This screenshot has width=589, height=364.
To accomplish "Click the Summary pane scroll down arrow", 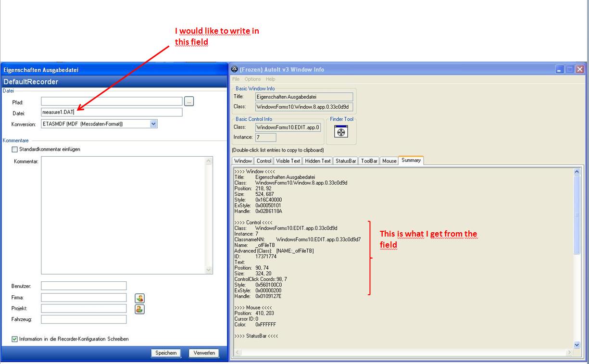I will [577, 345].
